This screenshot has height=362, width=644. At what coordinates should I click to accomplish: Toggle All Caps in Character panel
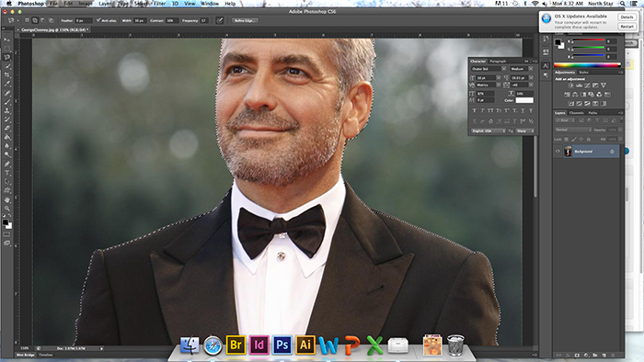coord(490,110)
